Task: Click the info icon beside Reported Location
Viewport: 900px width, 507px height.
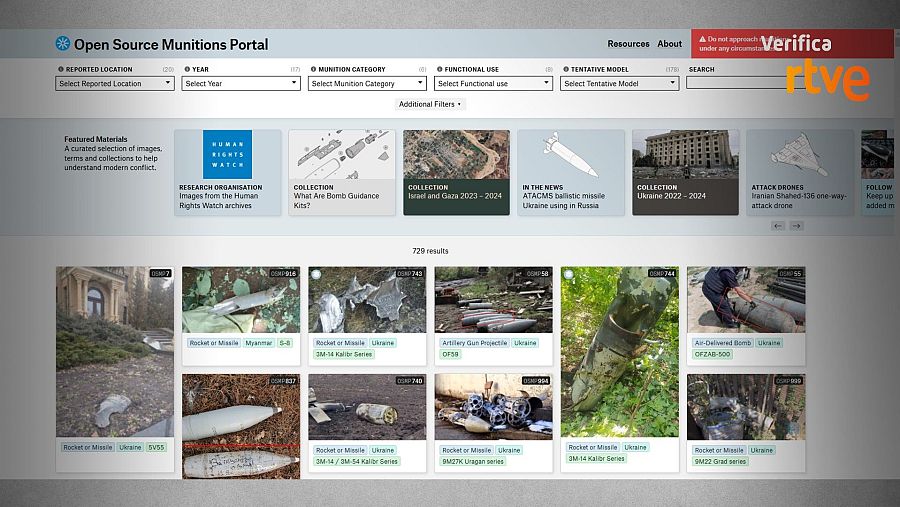Action: point(61,69)
